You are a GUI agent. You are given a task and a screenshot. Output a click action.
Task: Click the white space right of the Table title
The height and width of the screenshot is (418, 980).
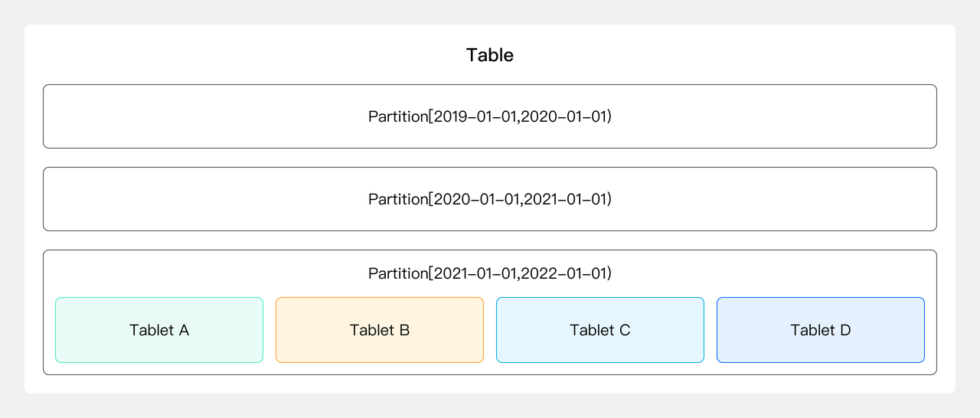tap(750, 55)
